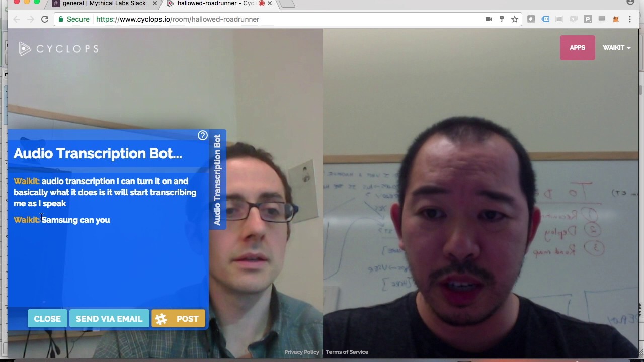The height and width of the screenshot is (362, 644).
Task: Click the 'Audio Transcription Bot...' heading
Action: (x=98, y=153)
